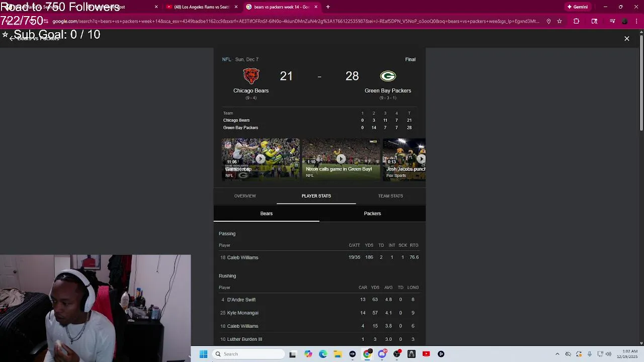
Task: Close the bears vs packers week 14 tab
Action: pyautogui.click(x=316, y=7)
